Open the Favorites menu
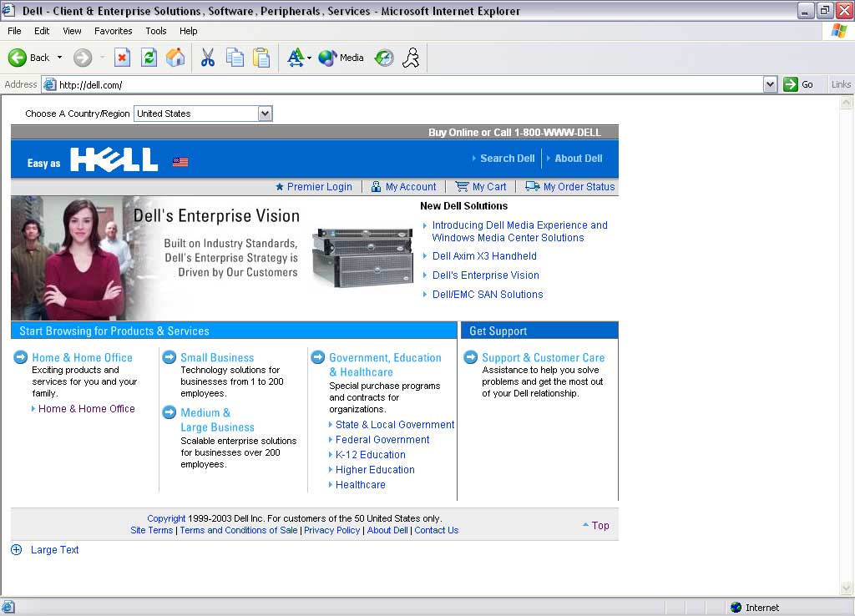Image resolution: width=855 pixels, height=616 pixels. (113, 31)
